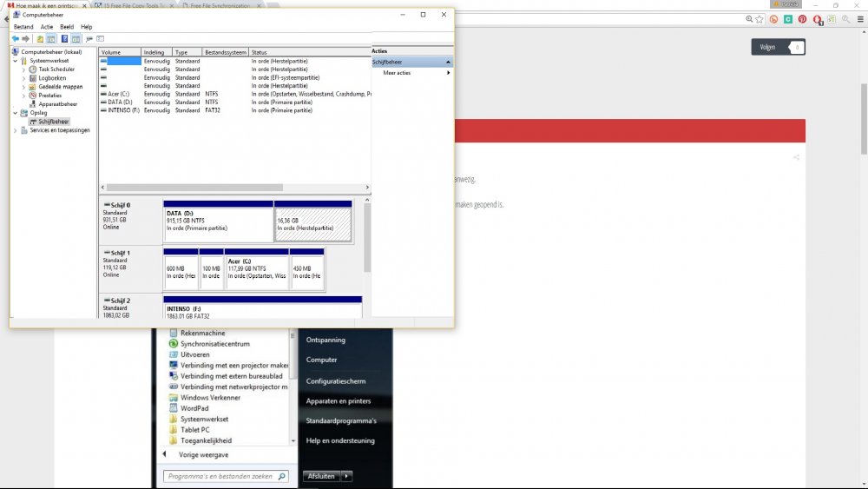
Task: Open Logboeken in the tree
Action: click(x=52, y=78)
